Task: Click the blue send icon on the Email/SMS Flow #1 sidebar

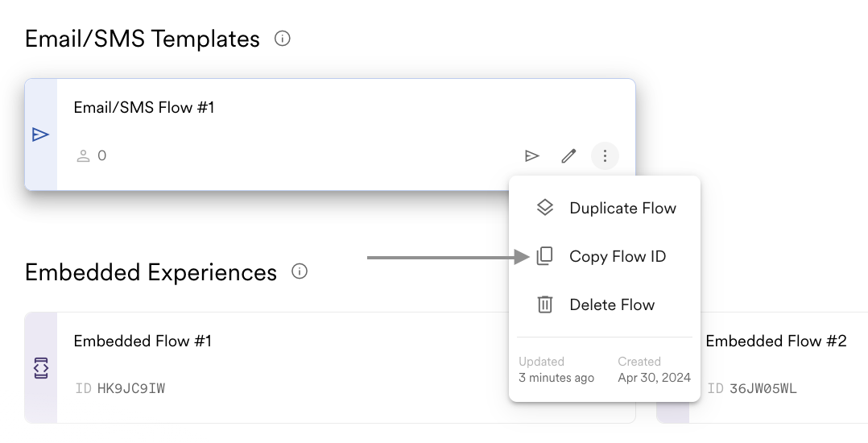Action: click(40, 135)
